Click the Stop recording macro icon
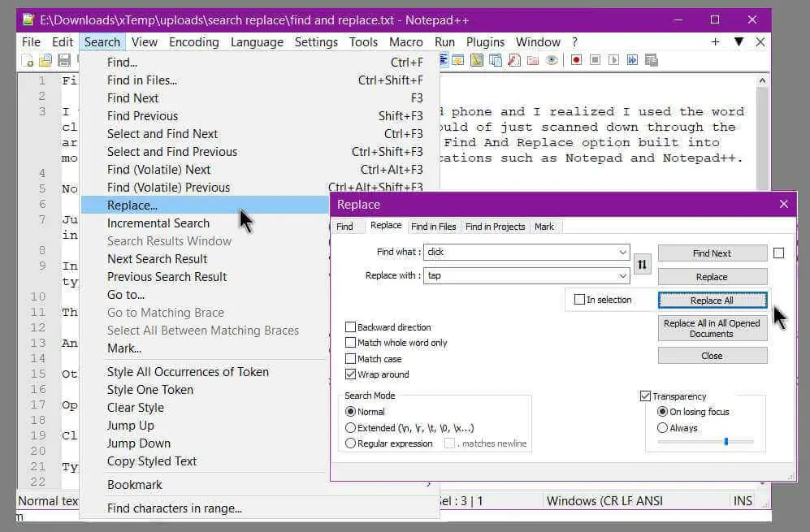Image resolution: width=810 pixels, height=532 pixels. tap(595, 60)
